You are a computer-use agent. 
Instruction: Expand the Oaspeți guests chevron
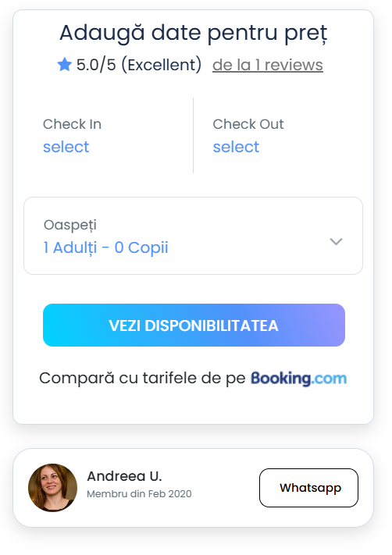tap(336, 241)
